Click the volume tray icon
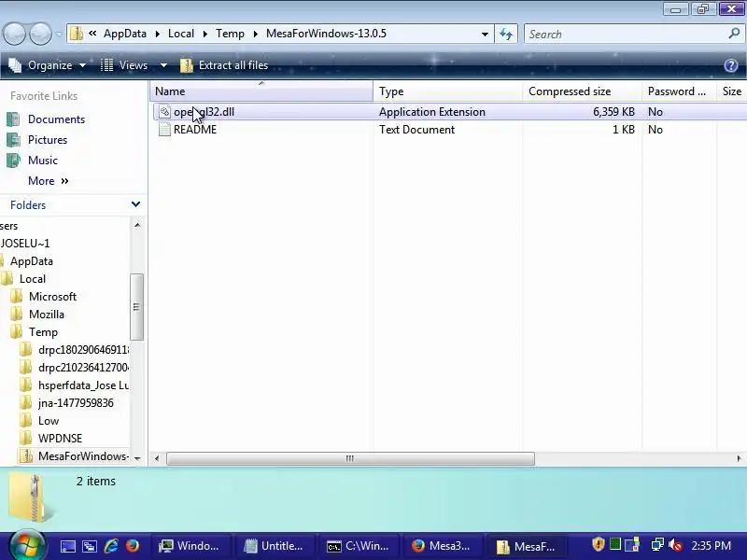This screenshot has width=747, height=560. pyautogui.click(x=675, y=545)
